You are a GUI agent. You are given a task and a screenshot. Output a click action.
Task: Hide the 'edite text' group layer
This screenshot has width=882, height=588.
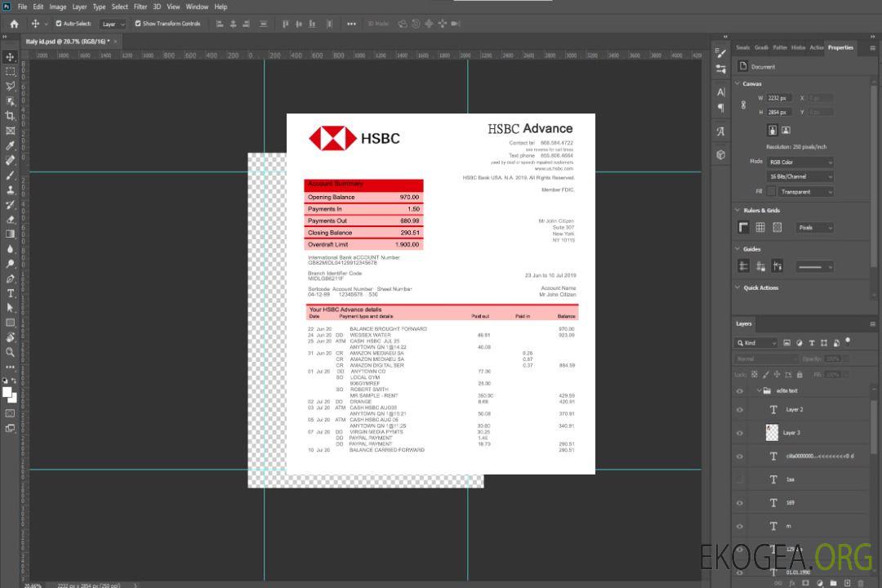[x=740, y=391]
